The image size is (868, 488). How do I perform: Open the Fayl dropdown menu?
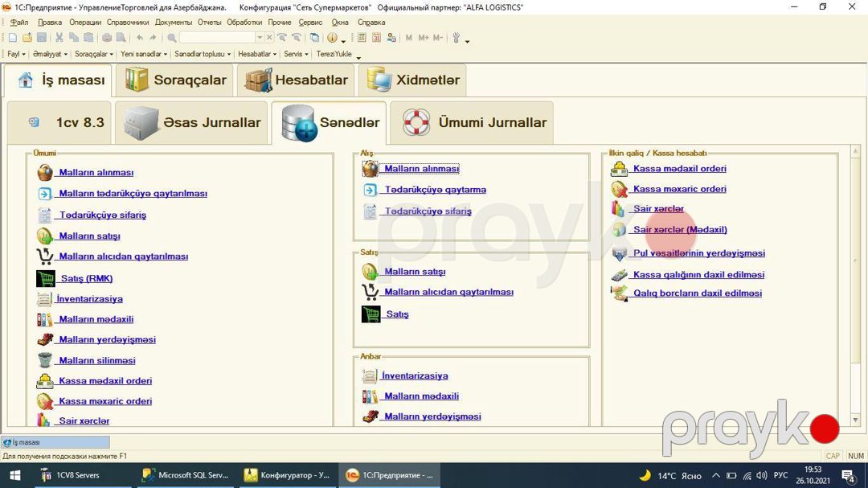[16, 54]
